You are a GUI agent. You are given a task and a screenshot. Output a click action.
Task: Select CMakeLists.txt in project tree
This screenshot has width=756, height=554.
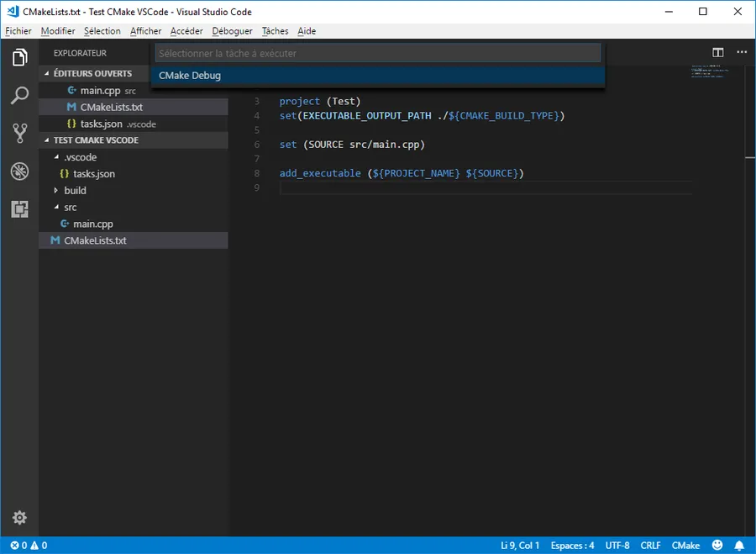pos(133,240)
